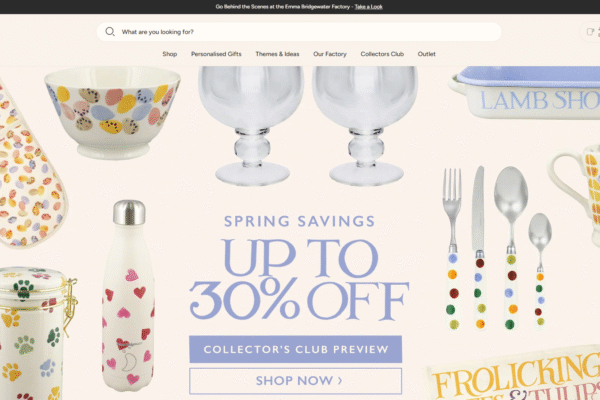600x400 pixels.
Task: Open the Themes & Ideas menu
Action: (277, 54)
